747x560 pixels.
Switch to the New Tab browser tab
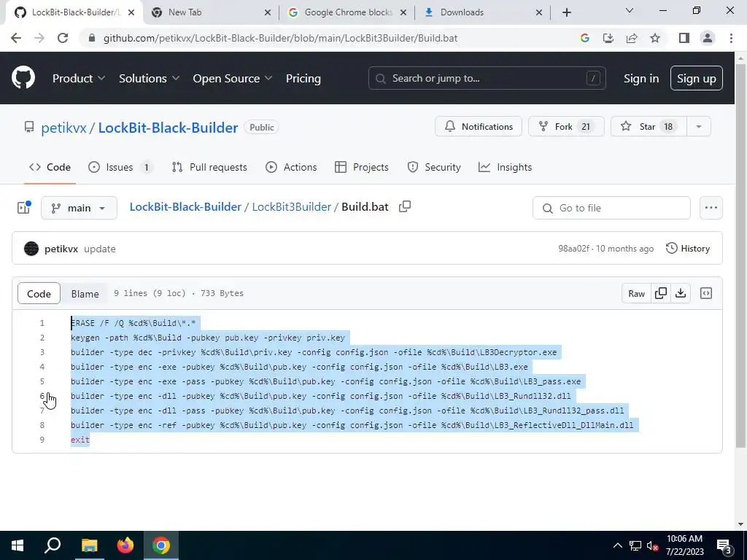coord(211,12)
